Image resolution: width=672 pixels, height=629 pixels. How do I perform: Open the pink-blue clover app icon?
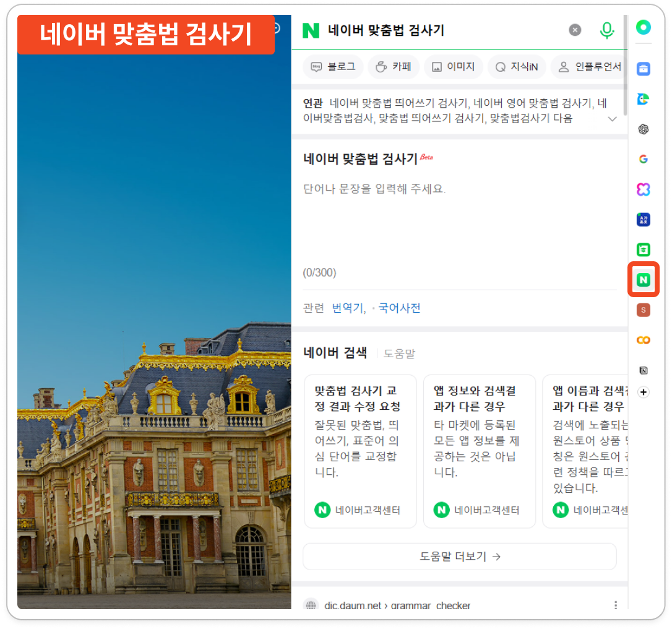click(643, 189)
